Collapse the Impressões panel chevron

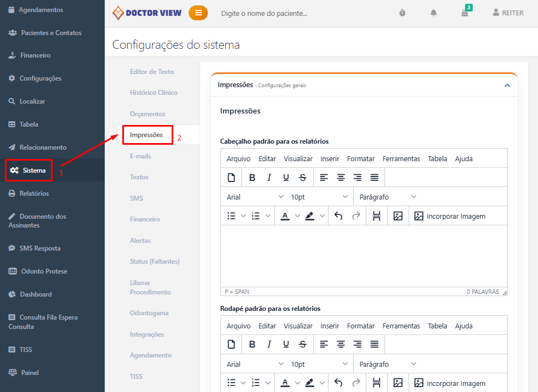[507, 85]
